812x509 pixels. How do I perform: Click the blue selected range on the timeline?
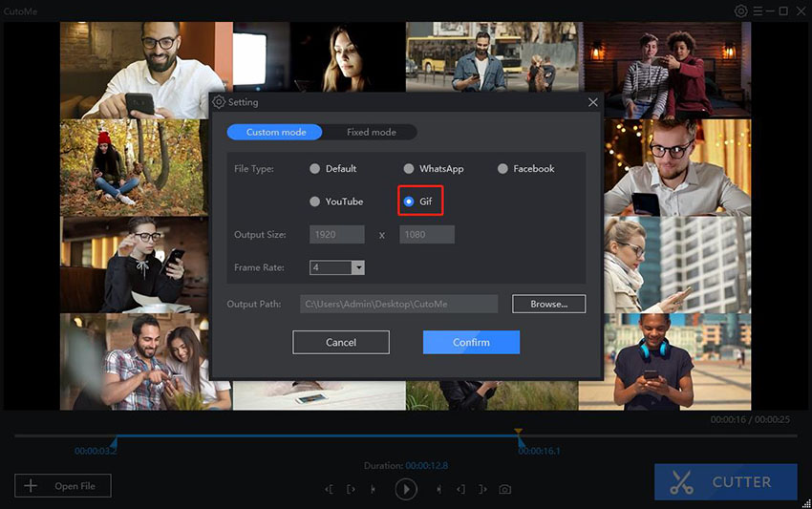click(x=316, y=436)
